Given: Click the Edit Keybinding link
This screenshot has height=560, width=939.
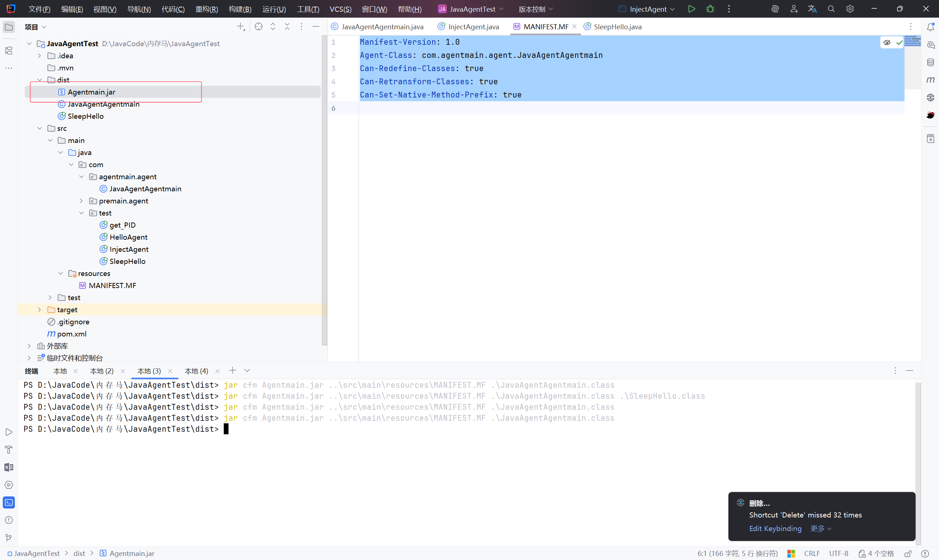Looking at the screenshot, I should pos(775,529).
